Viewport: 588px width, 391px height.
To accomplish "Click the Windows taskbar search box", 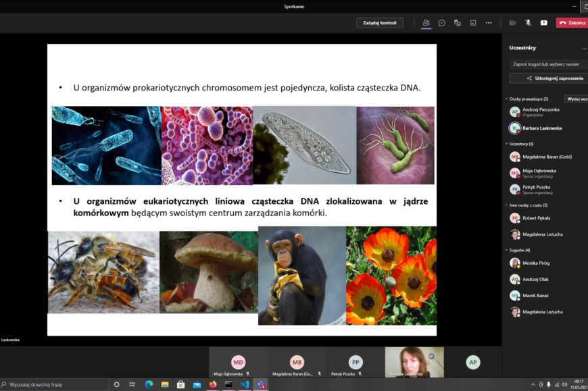I will point(54,385).
